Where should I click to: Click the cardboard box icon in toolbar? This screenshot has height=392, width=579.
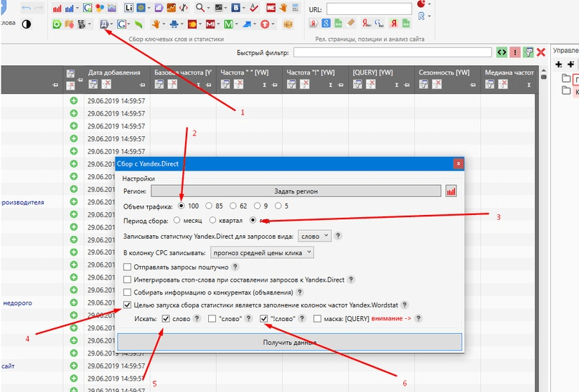(288, 24)
